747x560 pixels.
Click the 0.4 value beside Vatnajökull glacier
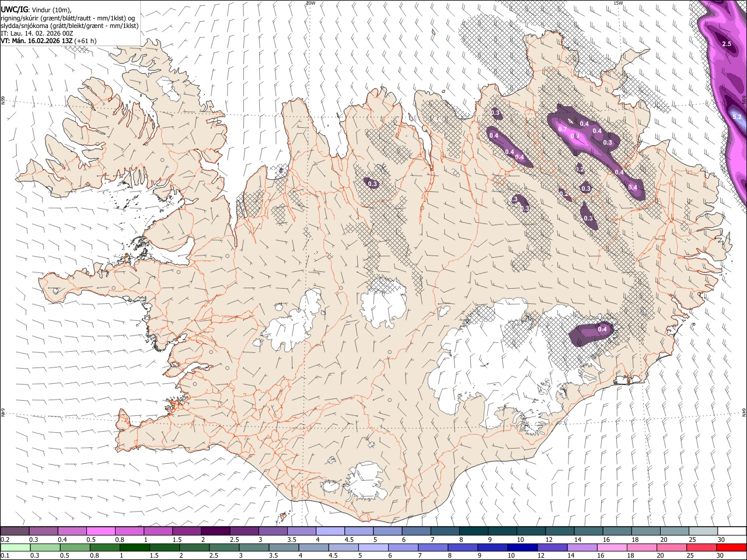tap(603, 330)
